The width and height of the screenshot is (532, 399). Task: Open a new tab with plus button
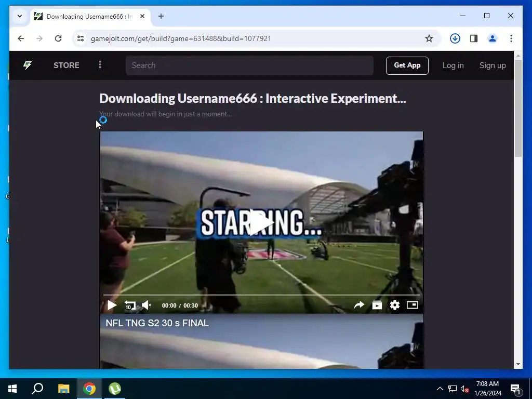[x=161, y=16]
